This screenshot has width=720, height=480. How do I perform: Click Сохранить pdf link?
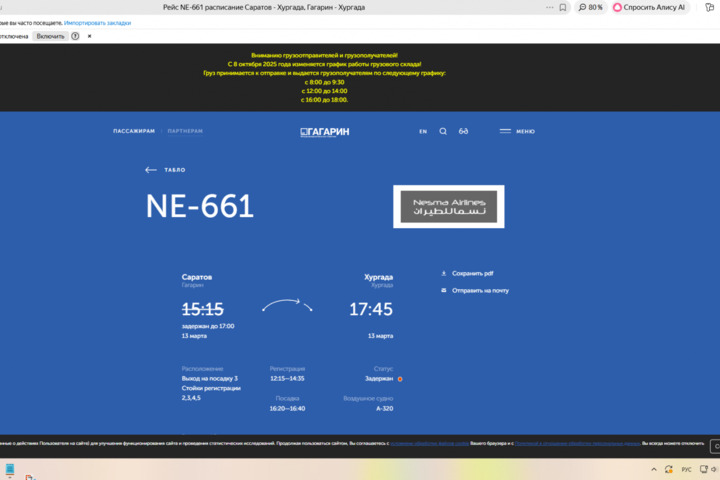(473, 273)
